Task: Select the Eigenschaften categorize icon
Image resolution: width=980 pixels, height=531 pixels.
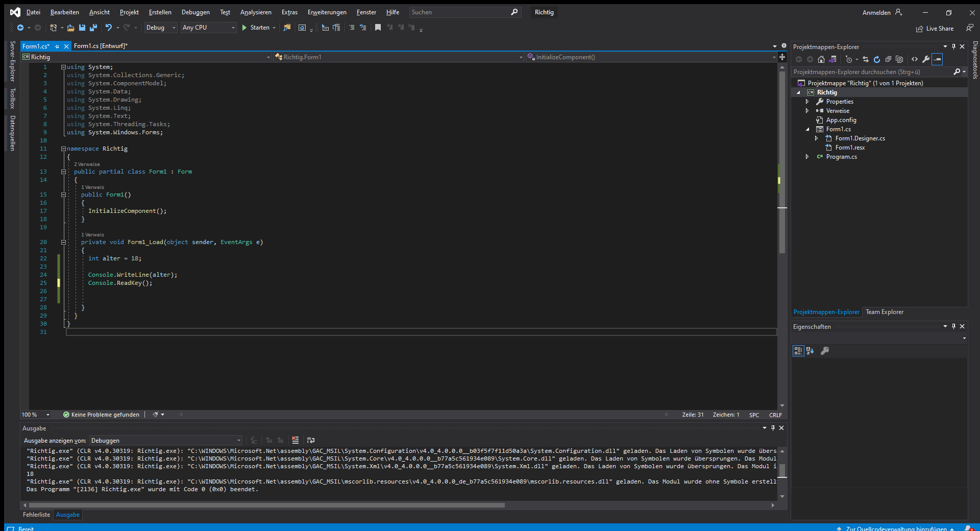Action: (x=798, y=351)
